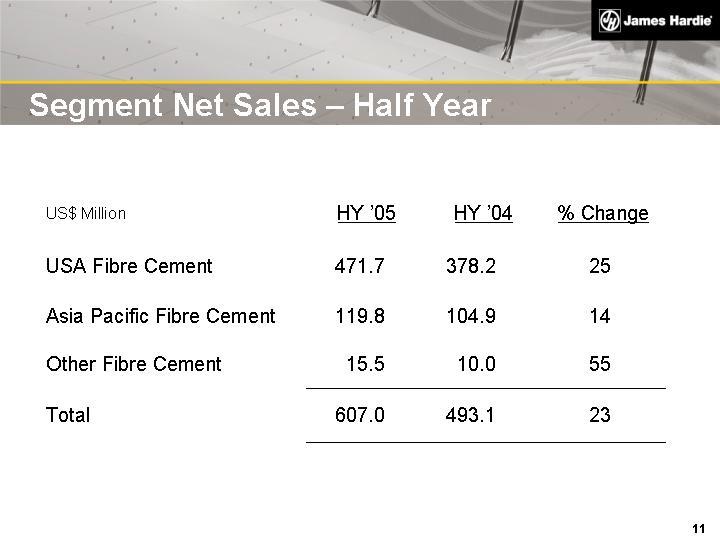The height and width of the screenshot is (540, 720).
Task: Click the James Hardie logo
Action: (655, 21)
